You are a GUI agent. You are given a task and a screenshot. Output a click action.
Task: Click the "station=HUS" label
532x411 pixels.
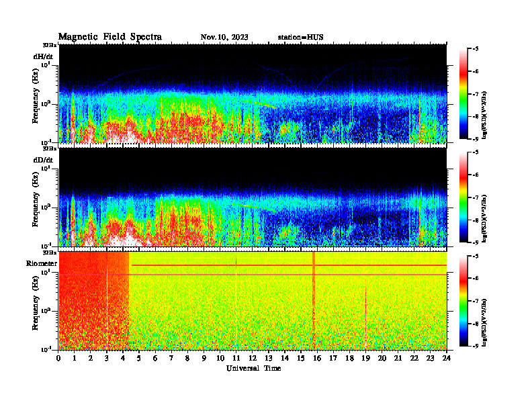click(300, 38)
